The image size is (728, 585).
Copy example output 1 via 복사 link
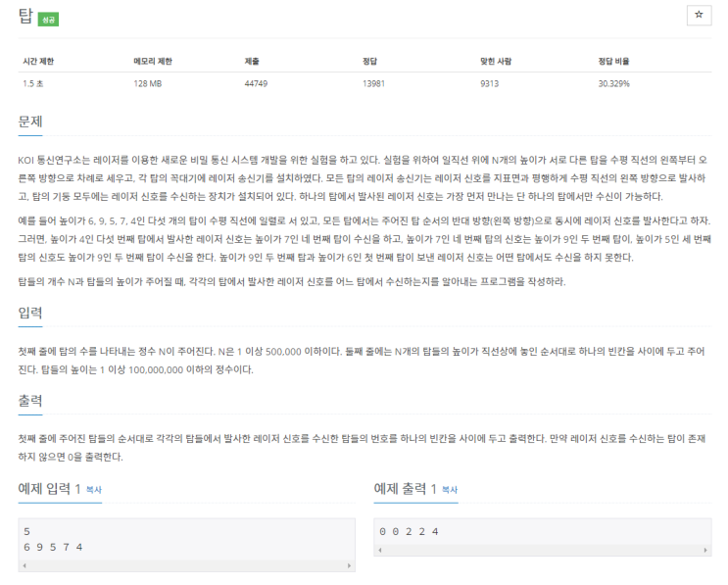450,489
